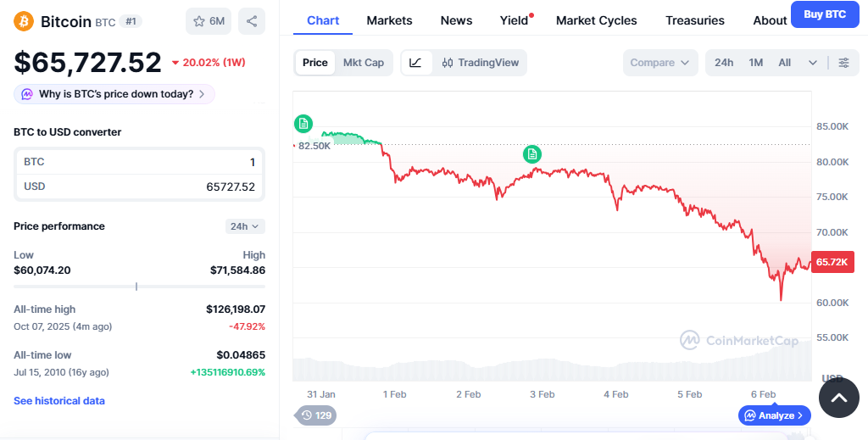Screen dimensions: 868x440
Task: Click the star watchlist button showing 6M
Action: click(209, 21)
